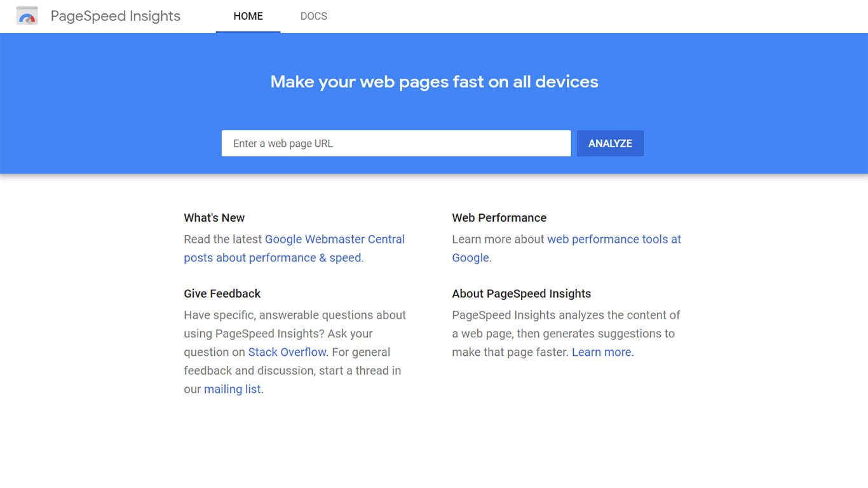Image resolution: width=868 pixels, height=488 pixels.
Task: Click the 'Give Feedback' heading
Action: click(x=222, y=294)
